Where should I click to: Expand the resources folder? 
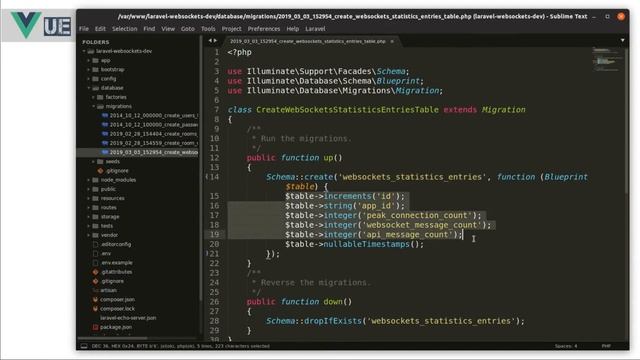point(89,198)
